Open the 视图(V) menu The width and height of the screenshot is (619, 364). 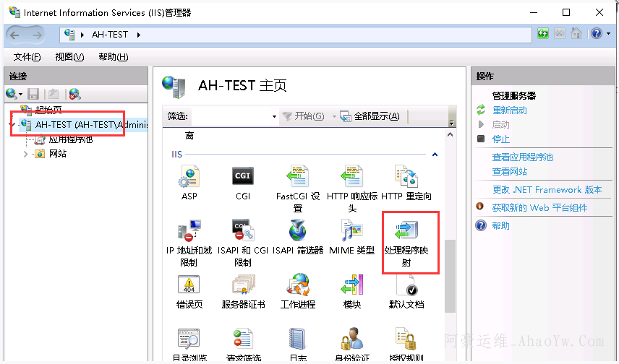coord(69,57)
